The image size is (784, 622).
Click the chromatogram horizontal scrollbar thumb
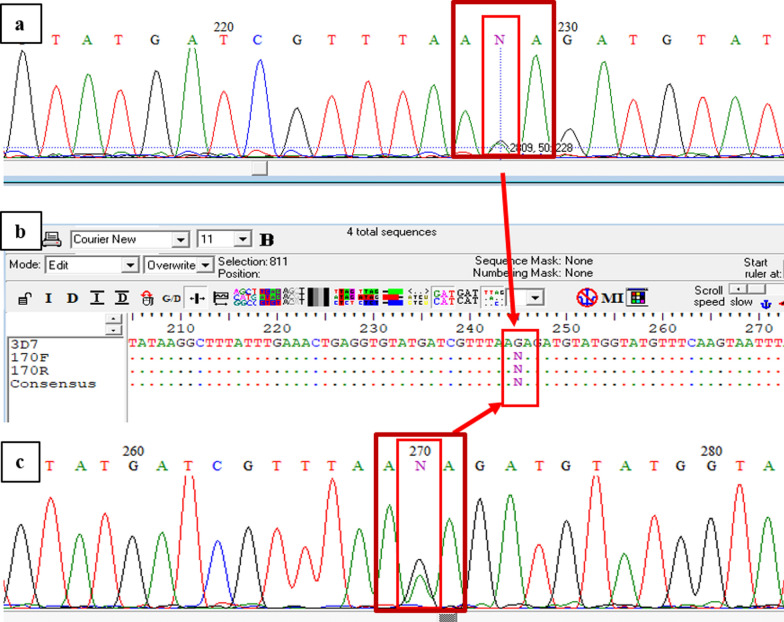click(x=259, y=170)
